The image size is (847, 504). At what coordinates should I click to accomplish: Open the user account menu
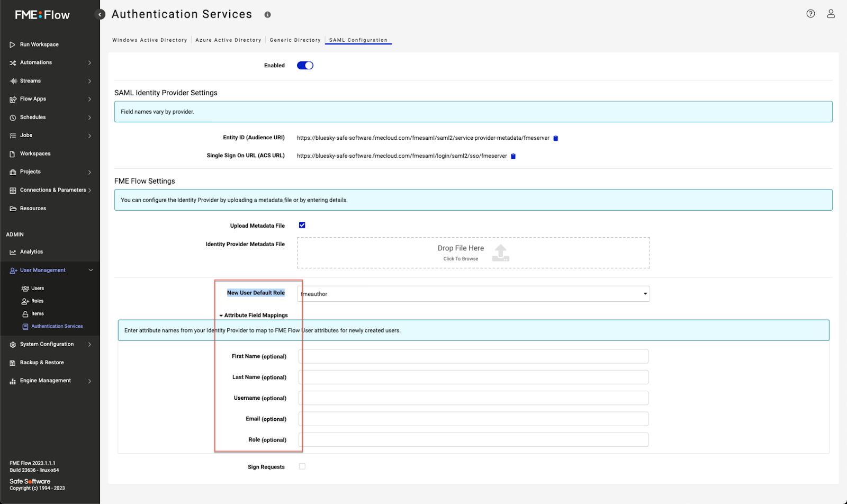[830, 14]
